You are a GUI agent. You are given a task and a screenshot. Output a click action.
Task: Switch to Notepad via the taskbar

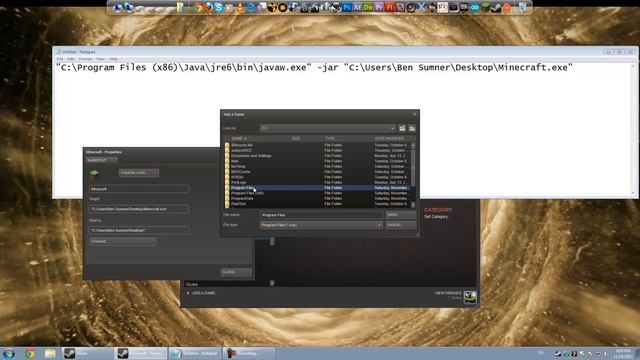(x=195, y=353)
